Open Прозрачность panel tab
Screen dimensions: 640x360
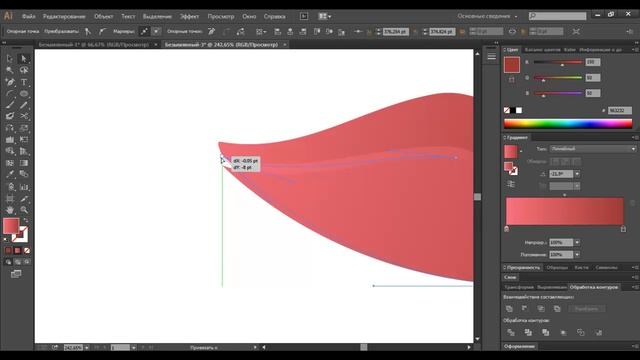[x=523, y=268]
